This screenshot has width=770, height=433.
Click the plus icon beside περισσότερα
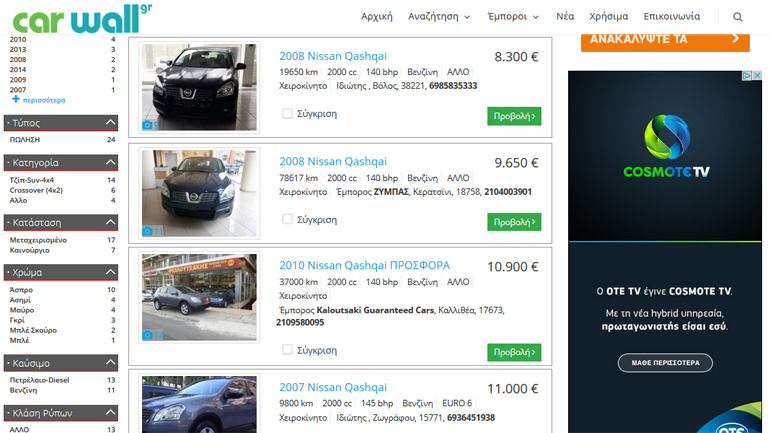click(16, 99)
